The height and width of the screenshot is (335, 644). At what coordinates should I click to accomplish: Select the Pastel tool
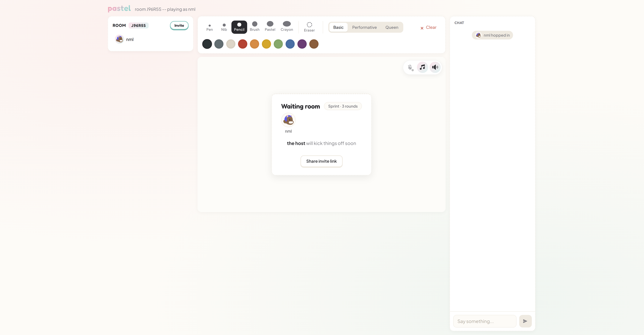[x=270, y=27]
